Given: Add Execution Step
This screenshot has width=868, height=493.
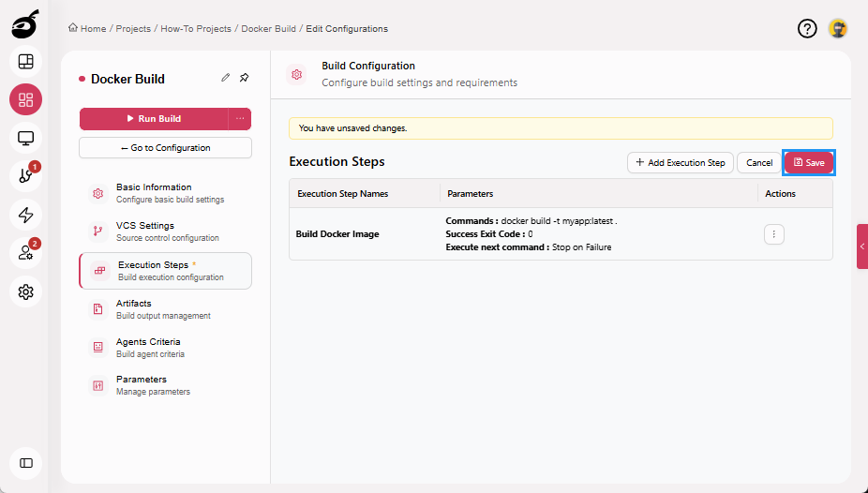Looking at the screenshot, I should click(x=681, y=163).
